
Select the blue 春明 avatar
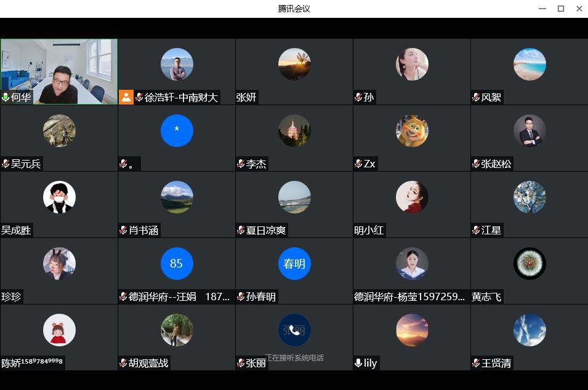(294, 264)
